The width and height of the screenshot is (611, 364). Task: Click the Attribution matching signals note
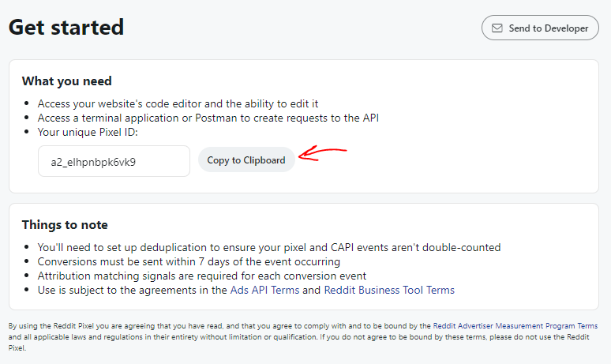point(201,276)
